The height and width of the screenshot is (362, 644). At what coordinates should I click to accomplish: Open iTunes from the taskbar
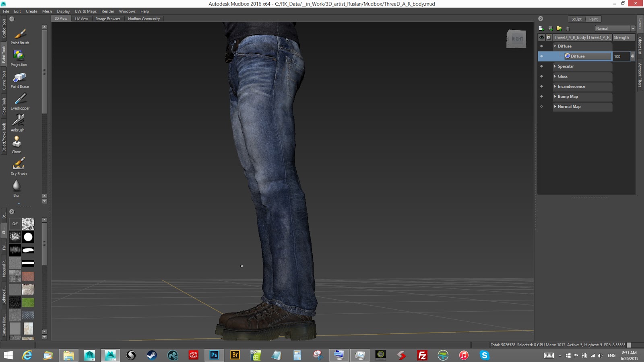(464, 355)
